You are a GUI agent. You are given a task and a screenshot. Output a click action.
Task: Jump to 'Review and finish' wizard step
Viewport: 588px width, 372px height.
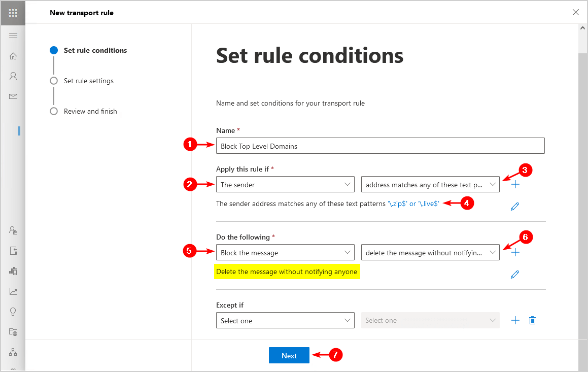coord(90,111)
